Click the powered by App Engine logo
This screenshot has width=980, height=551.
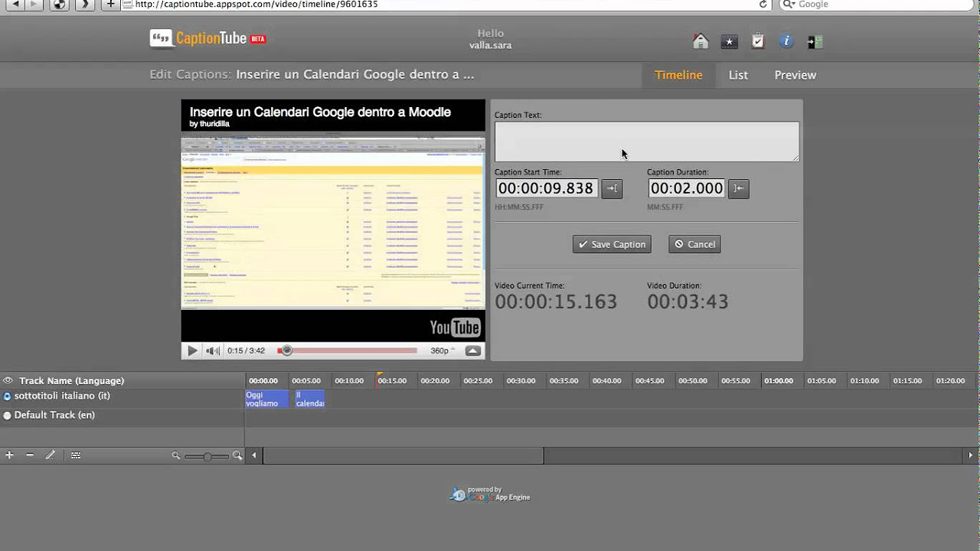(489, 494)
